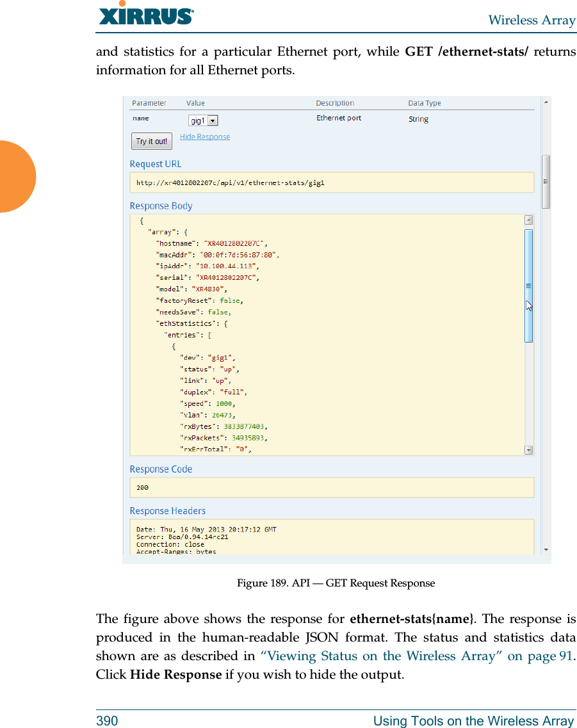Image resolution: width=577 pixels, height=728 pixels.
Task: Click the "dev": "gig1" line
Action: 207,357
